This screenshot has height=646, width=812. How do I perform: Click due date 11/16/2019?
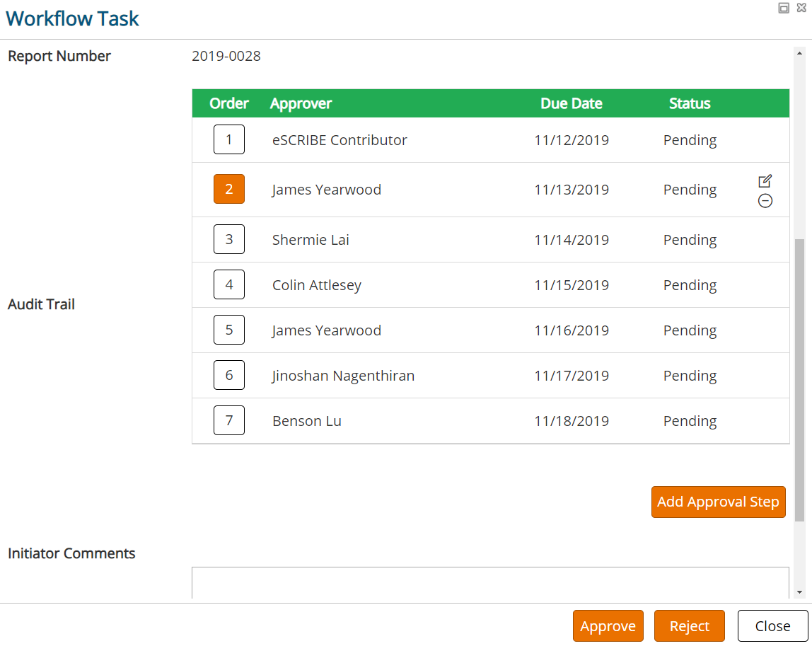(572, 330)
